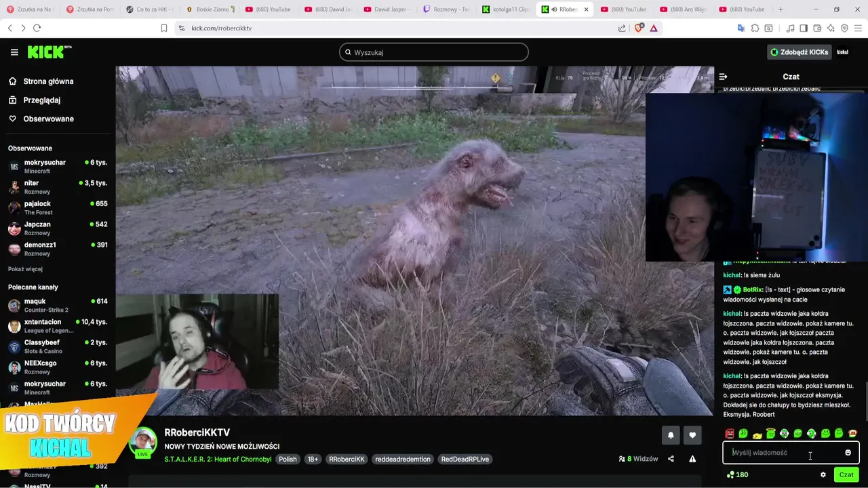Open Brave Shields icon in the address bar
The image size is (868, 488).
pos(638,28)
